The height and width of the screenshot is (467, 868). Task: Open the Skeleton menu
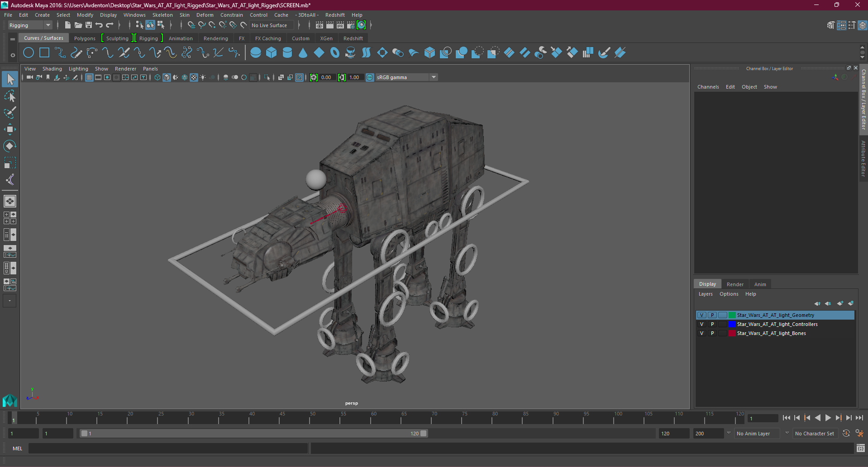point(162,15)
